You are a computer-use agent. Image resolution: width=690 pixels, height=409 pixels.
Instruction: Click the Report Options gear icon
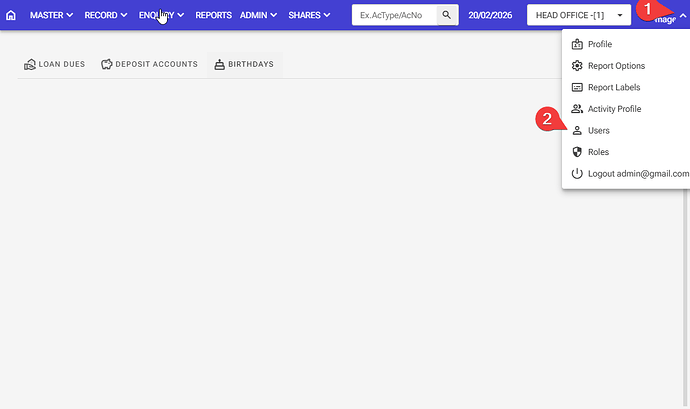[x=577, y=66]
